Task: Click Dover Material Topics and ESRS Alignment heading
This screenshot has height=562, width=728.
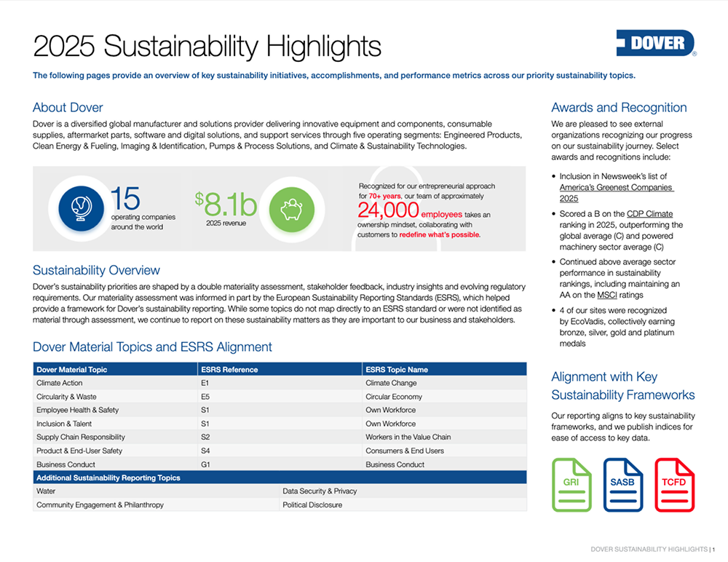Action: click(x=152, y=347)
